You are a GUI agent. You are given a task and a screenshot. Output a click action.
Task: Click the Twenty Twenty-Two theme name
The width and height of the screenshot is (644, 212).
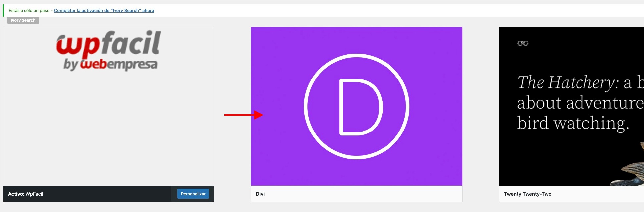click(528, 194)
